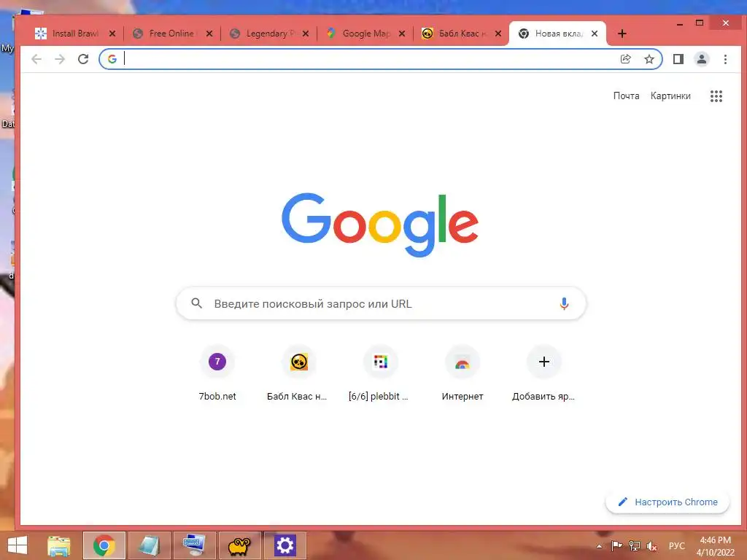Click the magnifier icon in search box
747x560 pixels.
pos(197,303)
